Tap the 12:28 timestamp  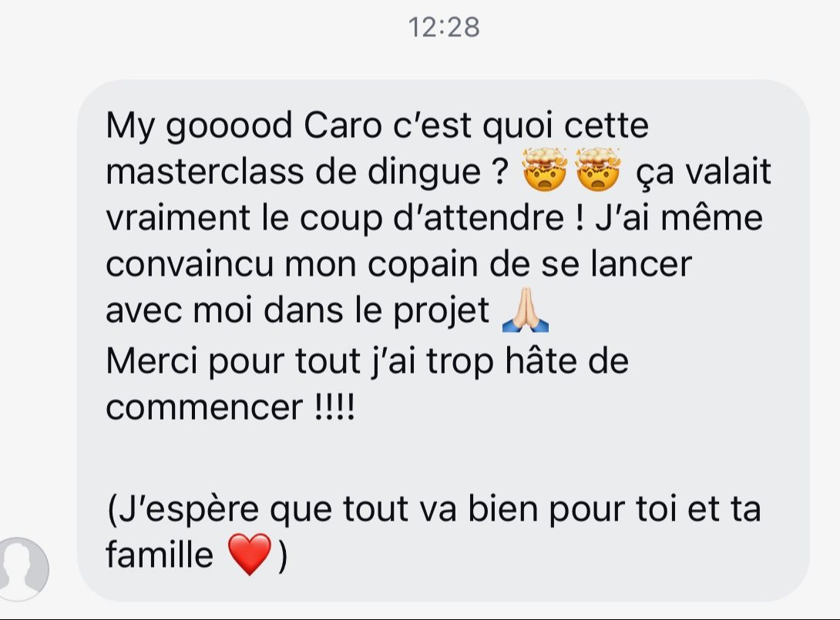pyautogui.click(x=444, y=27)
